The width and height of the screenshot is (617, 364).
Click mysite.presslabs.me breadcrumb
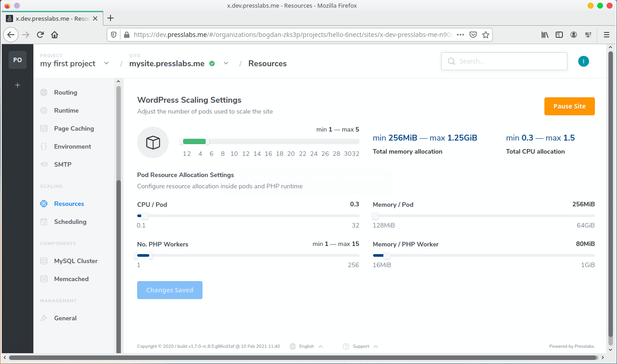click(x=167, y=64)
